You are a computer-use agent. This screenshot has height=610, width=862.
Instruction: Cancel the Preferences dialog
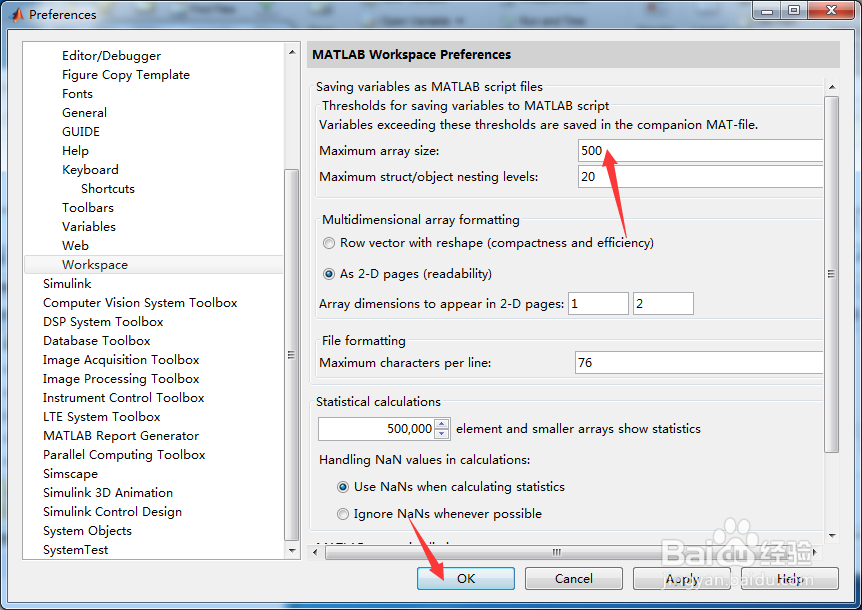click(x=573, y=579)
